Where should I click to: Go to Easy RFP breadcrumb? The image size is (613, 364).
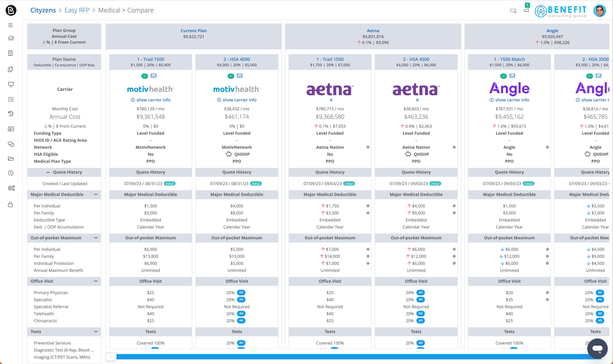(77, 10)
